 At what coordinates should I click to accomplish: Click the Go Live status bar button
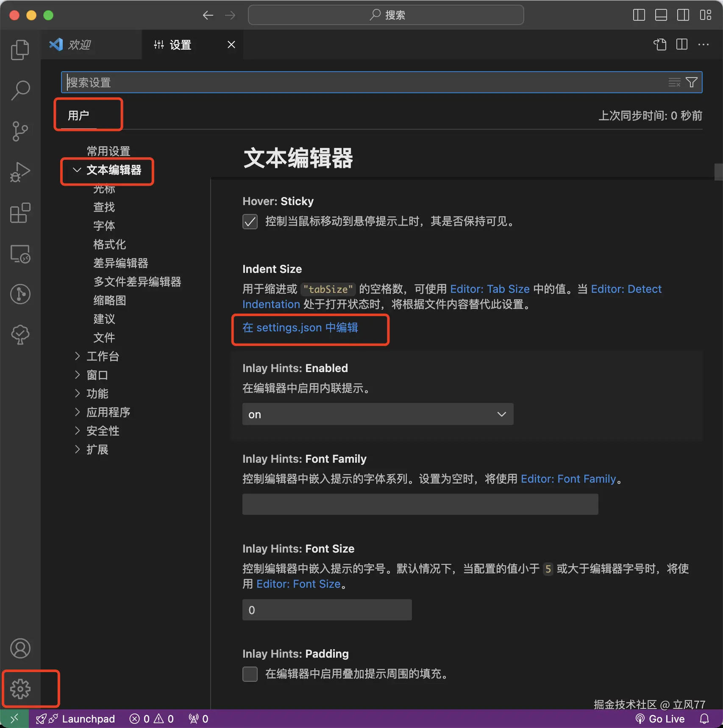tap(660, 719)
